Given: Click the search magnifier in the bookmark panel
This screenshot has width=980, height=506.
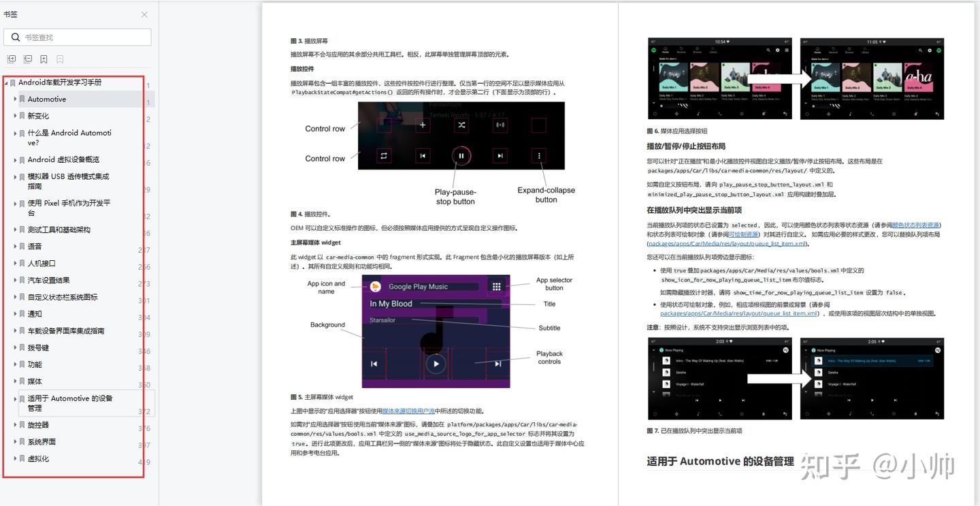Looking at the screenshot, I should [16, 37].
